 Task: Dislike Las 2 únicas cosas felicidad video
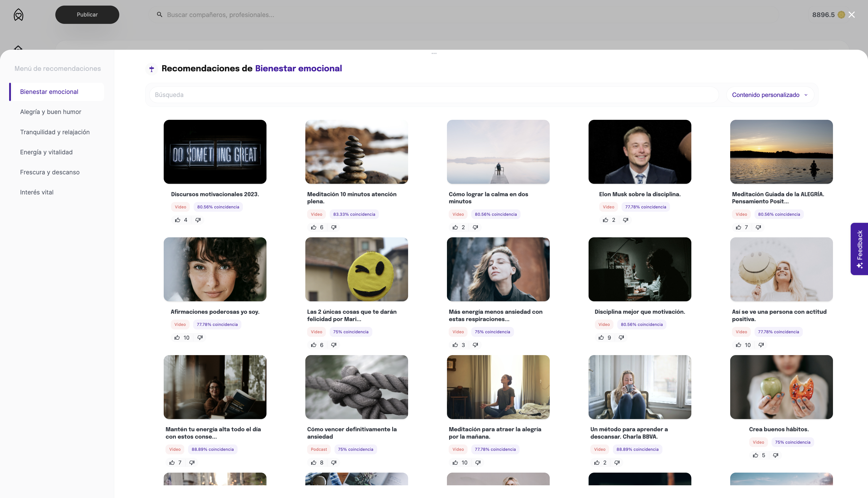pyautogui.click(x=334, y=345)
